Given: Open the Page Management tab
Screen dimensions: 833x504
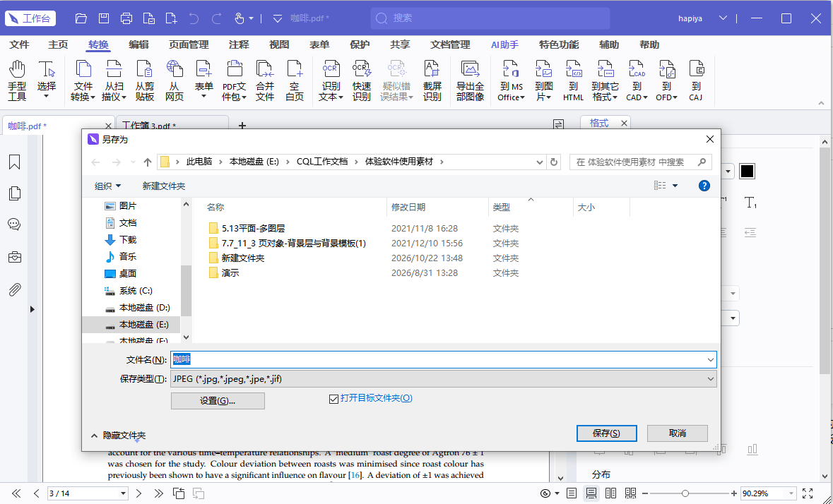Looking at the screenshot, I should coord(189,44).
